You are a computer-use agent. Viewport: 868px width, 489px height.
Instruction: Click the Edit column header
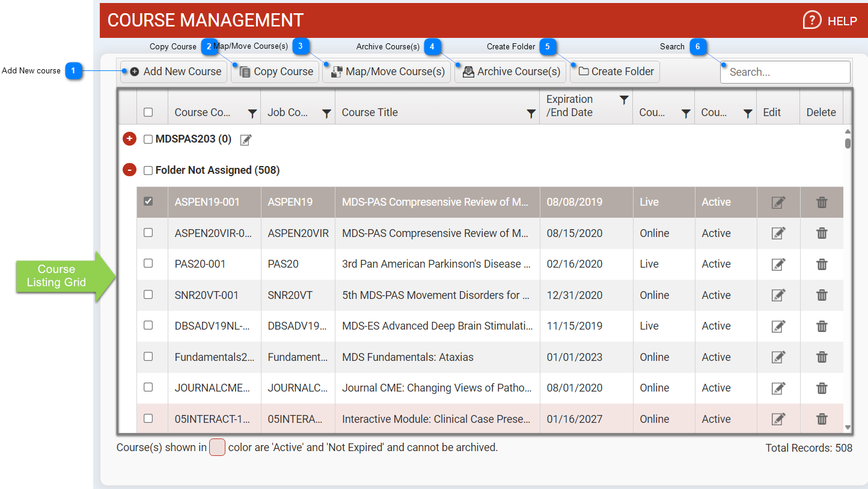pos(772,112)
